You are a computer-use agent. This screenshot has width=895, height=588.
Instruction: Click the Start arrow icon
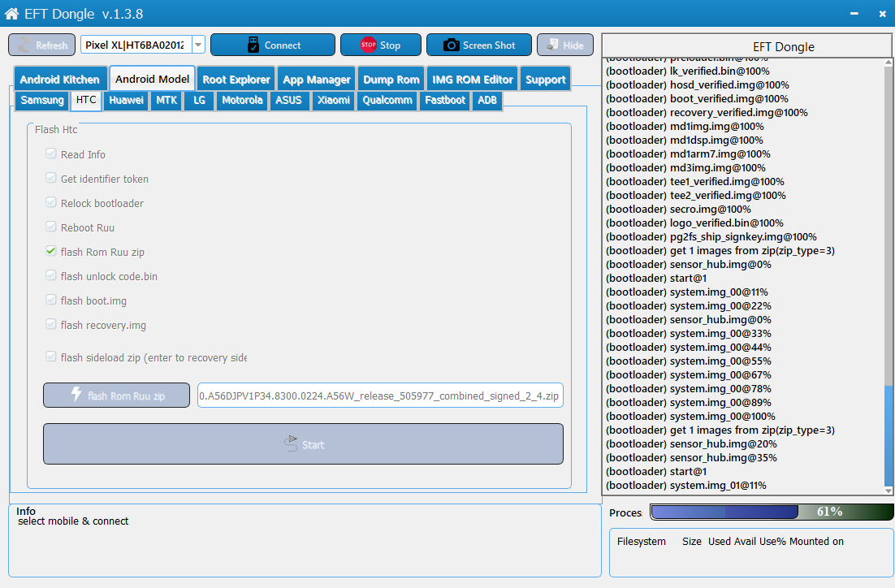291,443
